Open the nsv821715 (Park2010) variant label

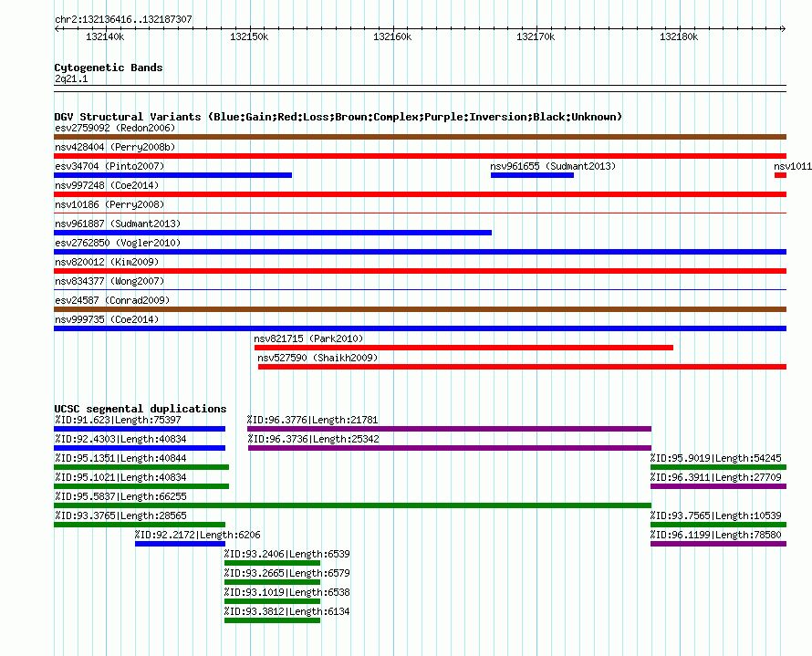pyautogui.click(x=308, y=338)
